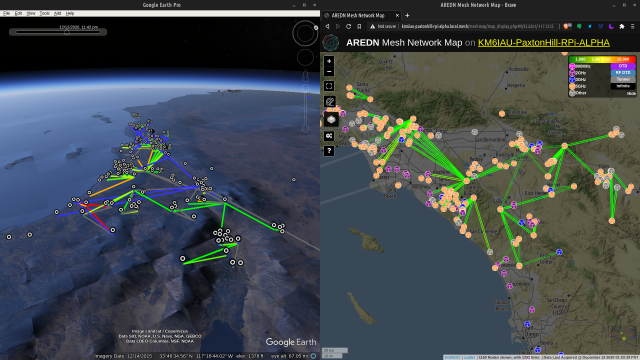Image resolution: width=640 pixels, height=360 pixels.
Task: Zoom out on the mesh map
Action: click(x=329, y=72)
